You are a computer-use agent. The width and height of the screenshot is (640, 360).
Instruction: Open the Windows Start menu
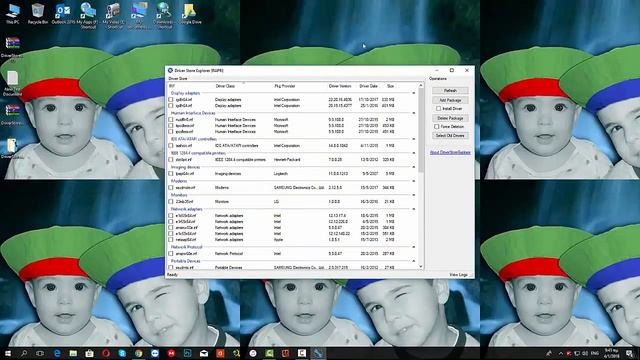click(x=7, y=353)
